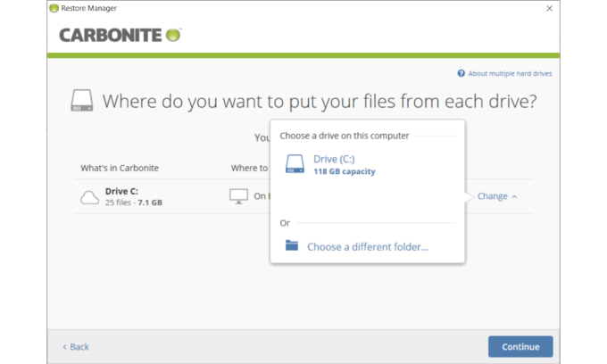Close the Restore Manager window
The height and width of the screenshot is (364, 607).
[549, 9]
